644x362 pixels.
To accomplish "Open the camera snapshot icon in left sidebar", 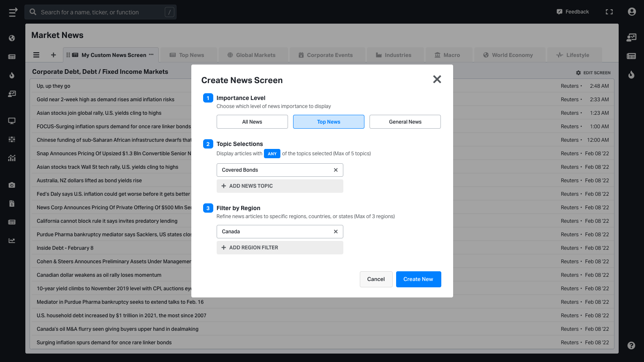I will (x=12, y=185).
